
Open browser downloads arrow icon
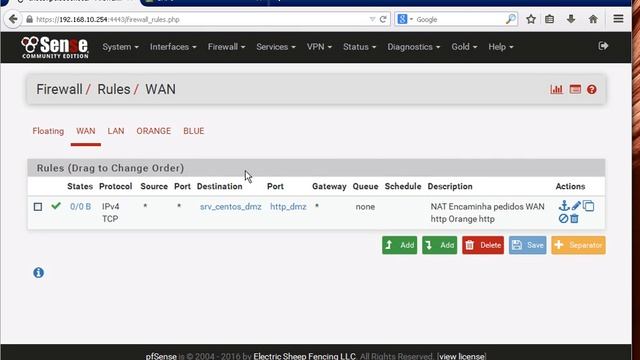point(571,19)
